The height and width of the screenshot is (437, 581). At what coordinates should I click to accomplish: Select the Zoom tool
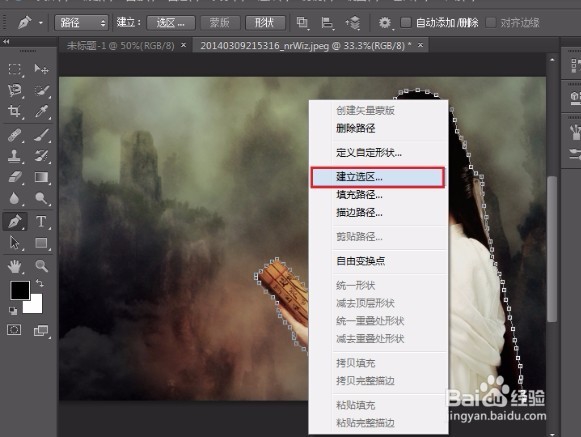[x=41, y=266]
